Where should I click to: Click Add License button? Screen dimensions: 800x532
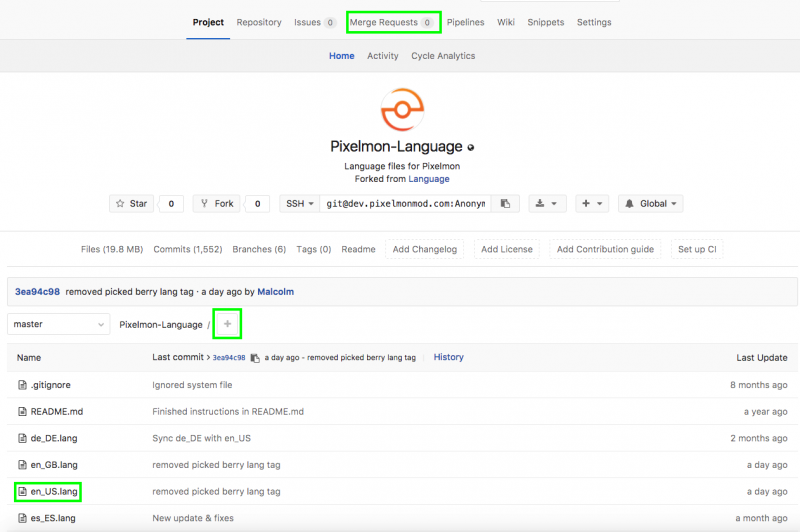[507, 249]
